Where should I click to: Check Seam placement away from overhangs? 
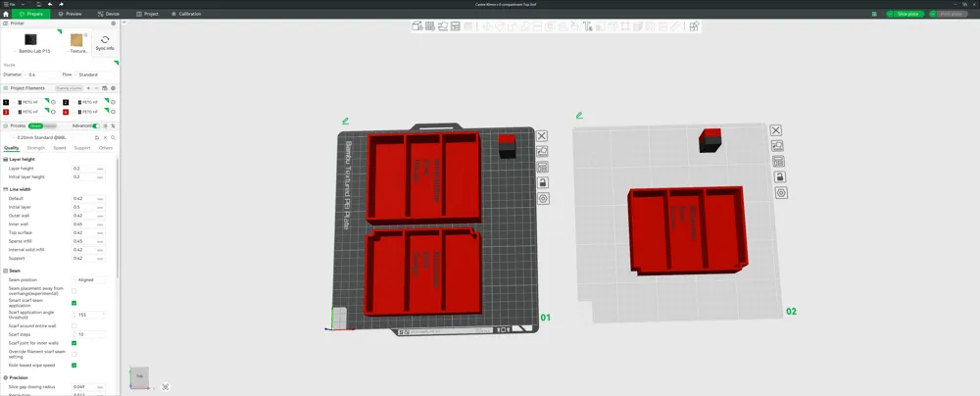coord(73,291)
